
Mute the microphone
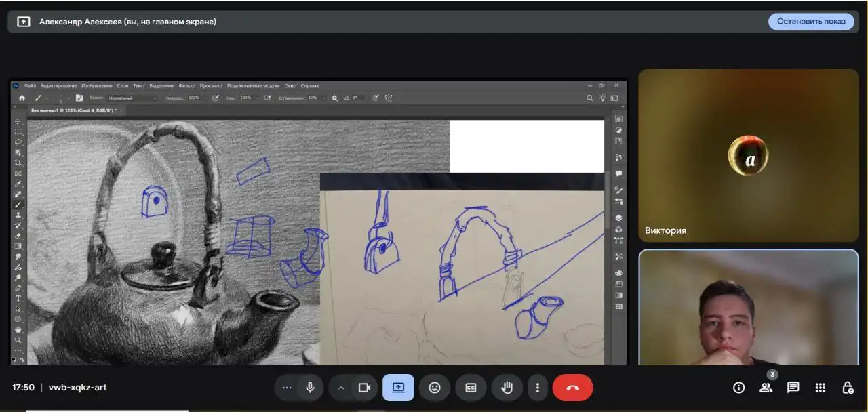(310, 388)
